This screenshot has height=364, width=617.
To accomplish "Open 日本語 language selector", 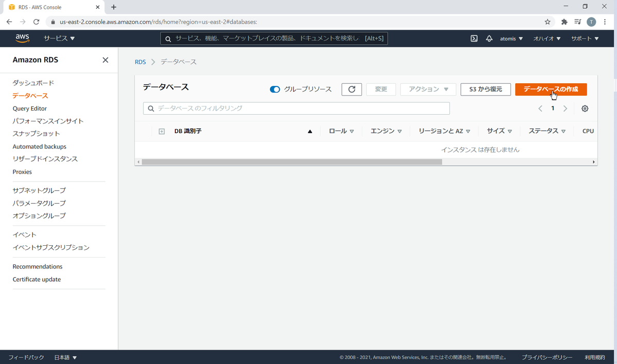I will click(65, 357).
